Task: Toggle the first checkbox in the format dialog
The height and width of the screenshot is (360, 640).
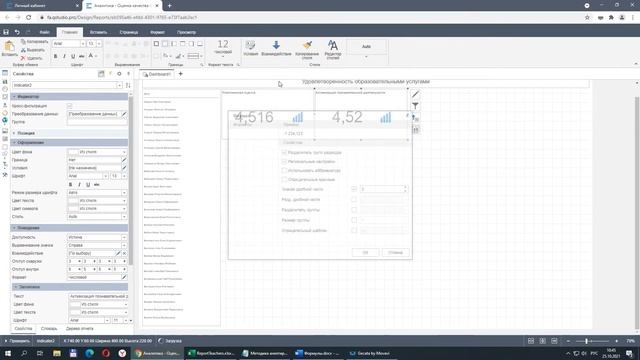Action: pos(284,152)
